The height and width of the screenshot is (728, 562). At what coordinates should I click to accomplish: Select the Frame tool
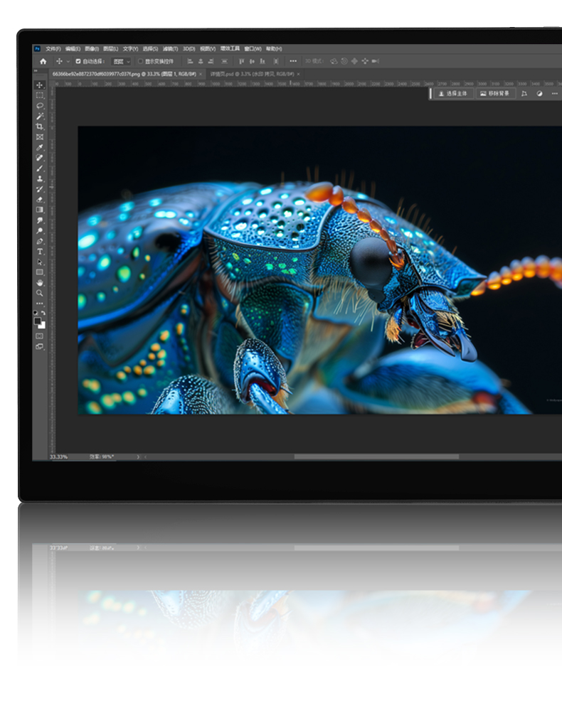pyautogui.click(x=39, y=137)
